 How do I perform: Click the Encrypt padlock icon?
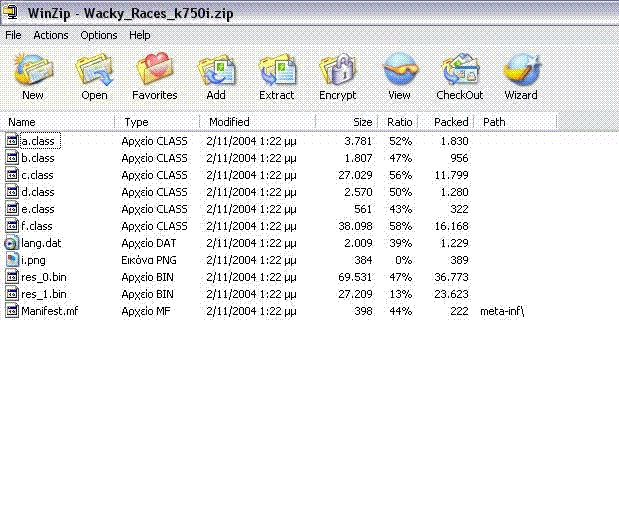coord(338,70)
